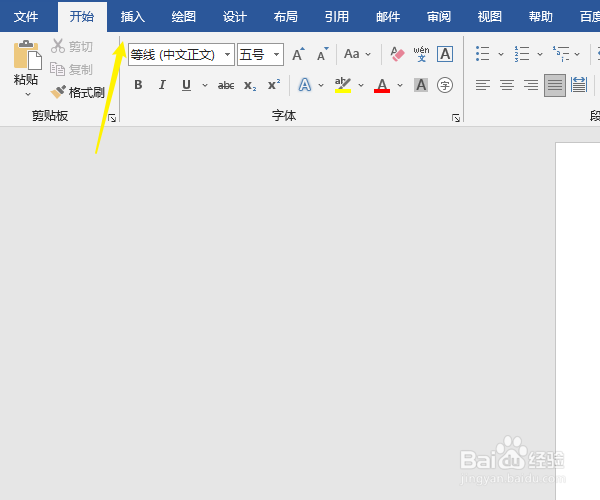The height and width of the screenshot is (500, 600).
Task: Open the Change Case Aa menu
Action: 357,54
